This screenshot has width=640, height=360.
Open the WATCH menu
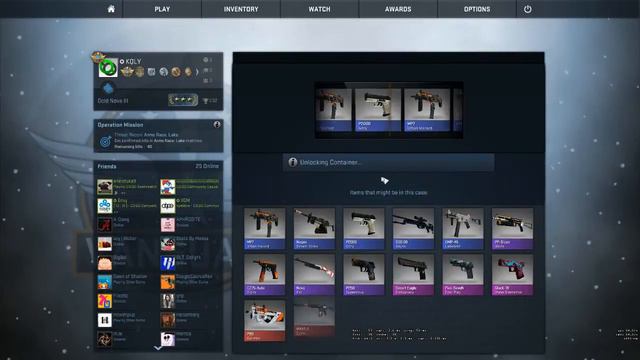pyautogui.click(x=319, y=9)
